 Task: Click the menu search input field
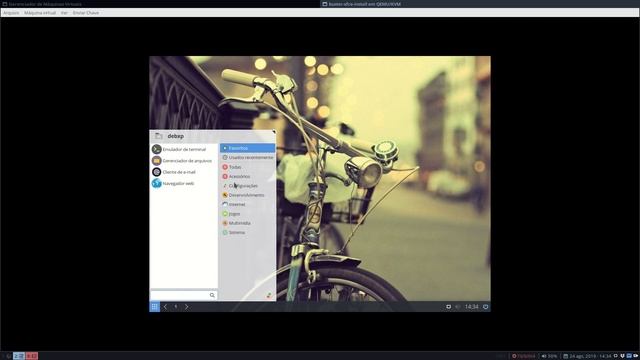(184, 295)
